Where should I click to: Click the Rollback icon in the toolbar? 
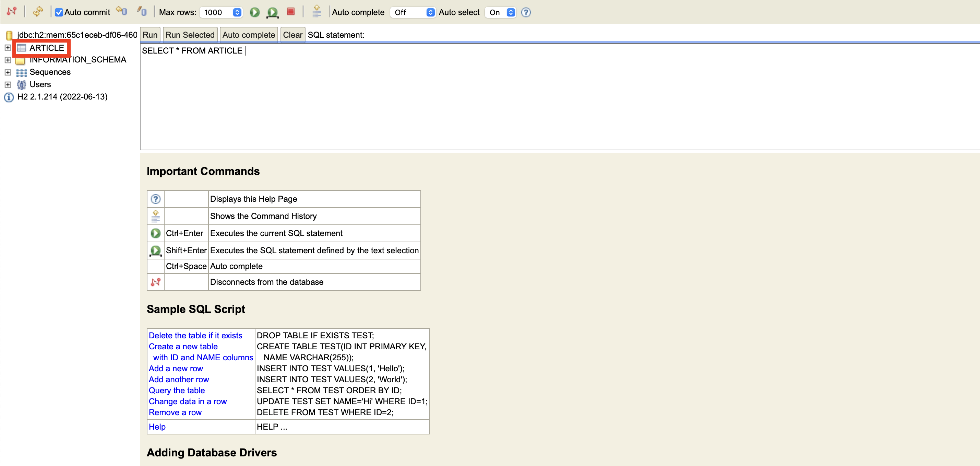click(122, 11)
